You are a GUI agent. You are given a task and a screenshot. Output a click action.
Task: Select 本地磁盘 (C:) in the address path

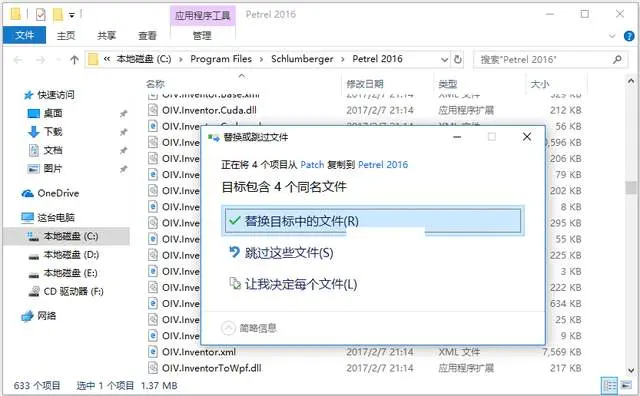click(x=144, y=59)
